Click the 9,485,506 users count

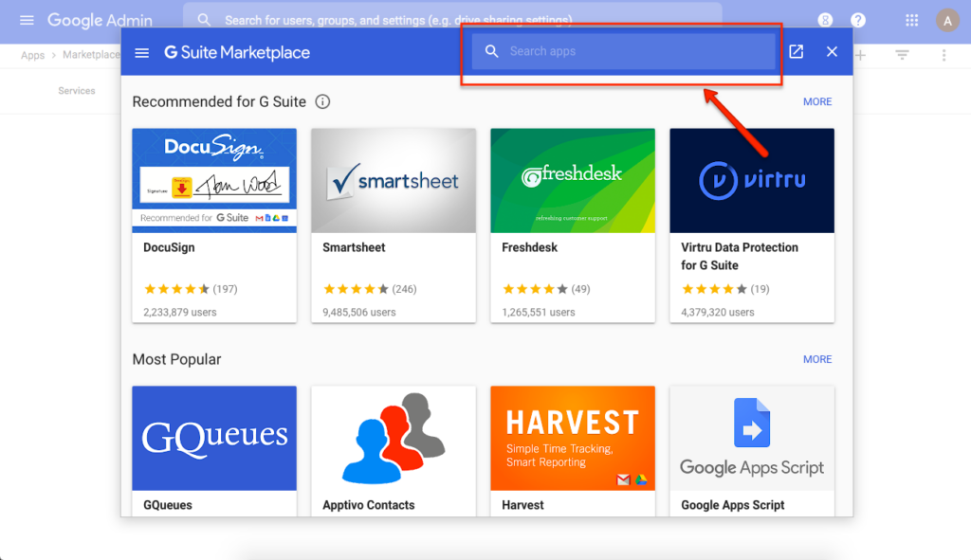pyautogui.click(x=359, y=313)
